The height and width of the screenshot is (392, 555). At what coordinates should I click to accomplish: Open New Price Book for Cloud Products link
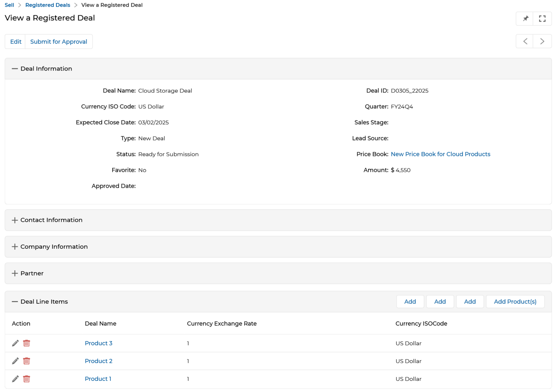point(441,154)
